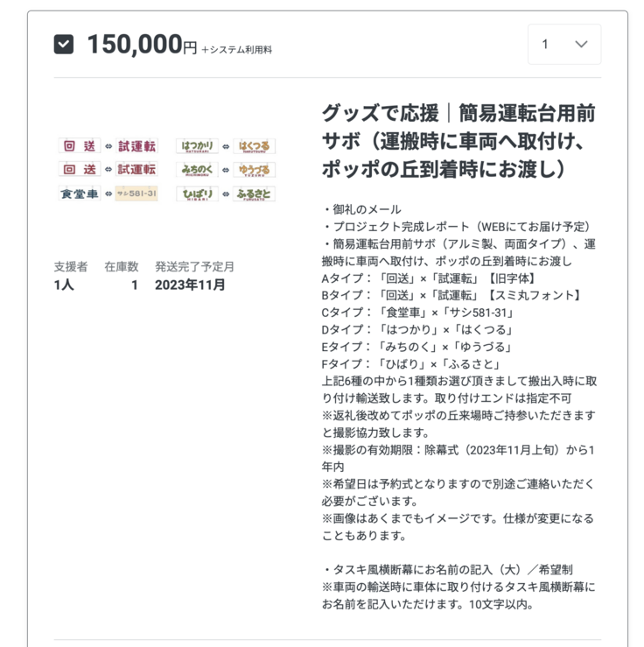Image resolution: width=644 pixels, height=647 pixels.
Task: Click the top-row 試運転 sign image
Action: [x=136, y=146]
